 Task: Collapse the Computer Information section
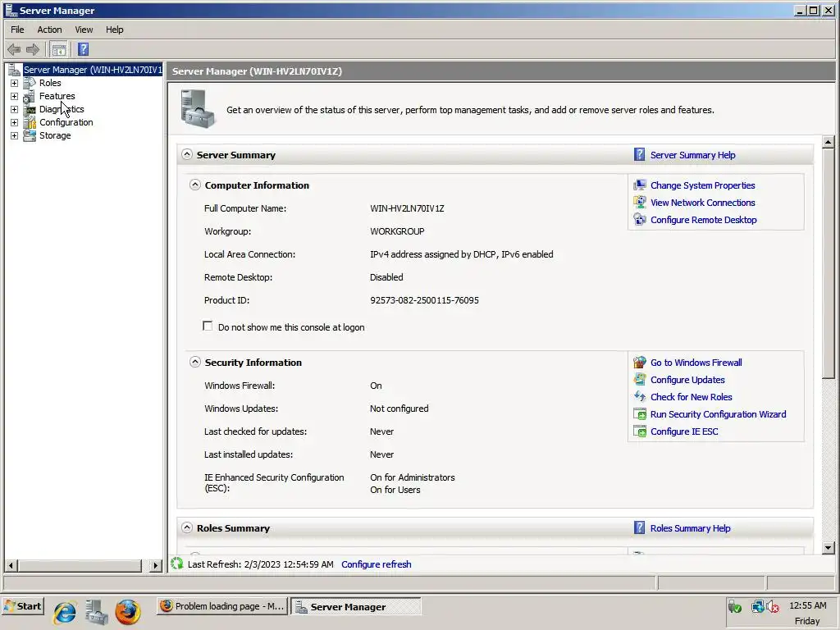click(195, 185)
